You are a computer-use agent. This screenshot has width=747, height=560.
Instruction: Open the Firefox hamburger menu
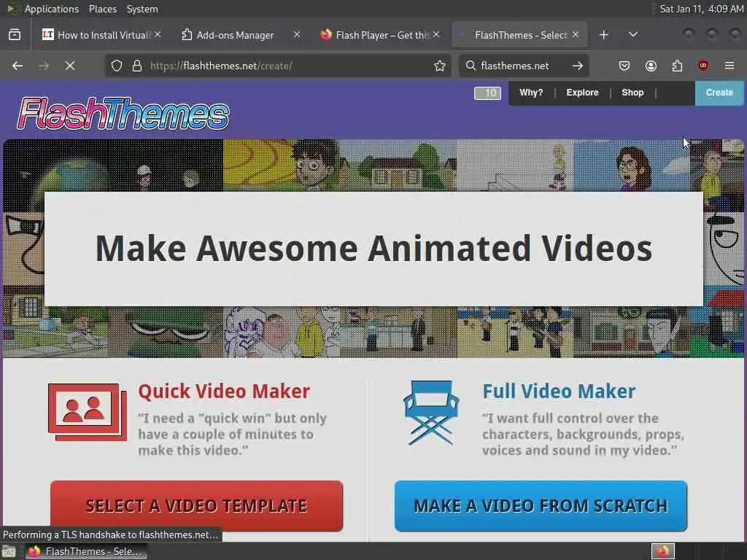point(729,66)
